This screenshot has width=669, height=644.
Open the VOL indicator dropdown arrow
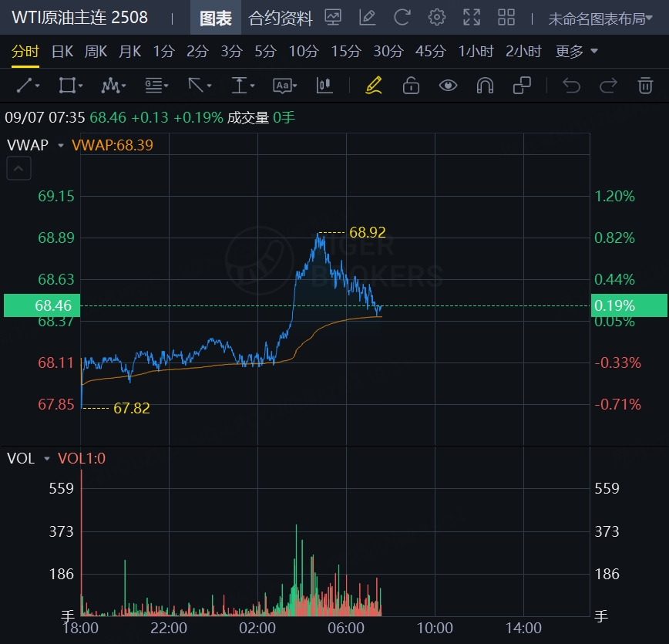(x=47, y=459)
